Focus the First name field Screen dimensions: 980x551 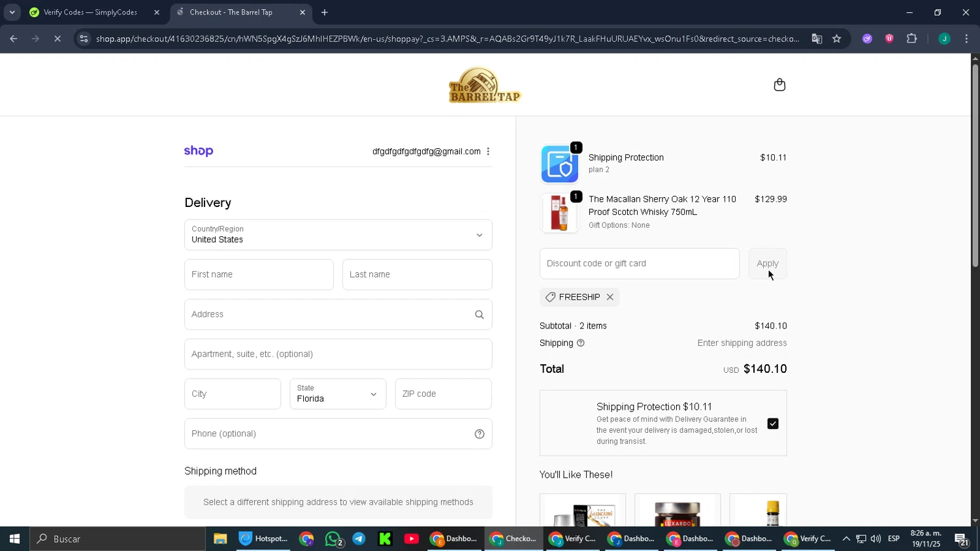coord(259,275)
